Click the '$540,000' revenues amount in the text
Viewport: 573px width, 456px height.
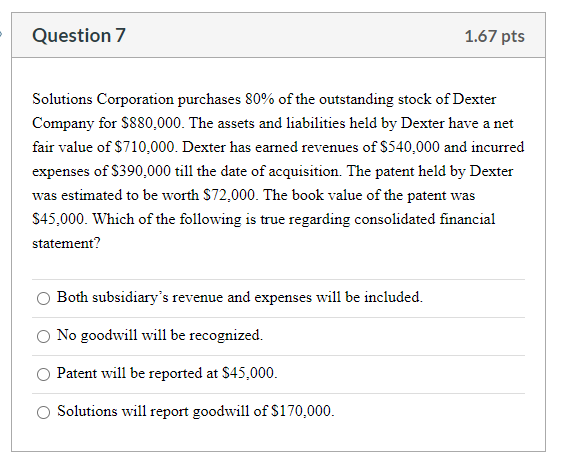click(410, 147)
